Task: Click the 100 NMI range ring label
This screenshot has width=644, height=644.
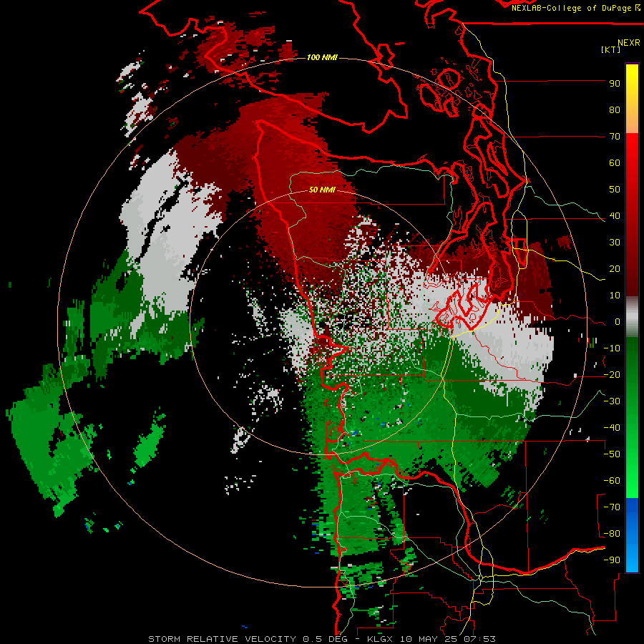Action: point(322,57)
